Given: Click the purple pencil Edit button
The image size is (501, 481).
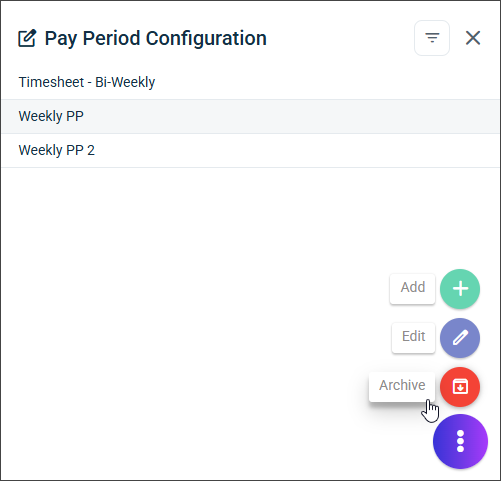Looking at the screenshot, I should coord(460,338).
